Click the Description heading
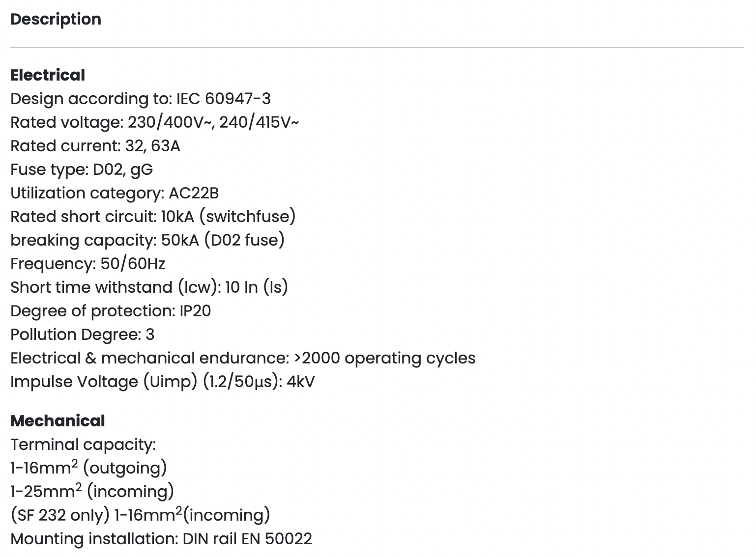Screen dimensions: 756x557 click(56, 19)
